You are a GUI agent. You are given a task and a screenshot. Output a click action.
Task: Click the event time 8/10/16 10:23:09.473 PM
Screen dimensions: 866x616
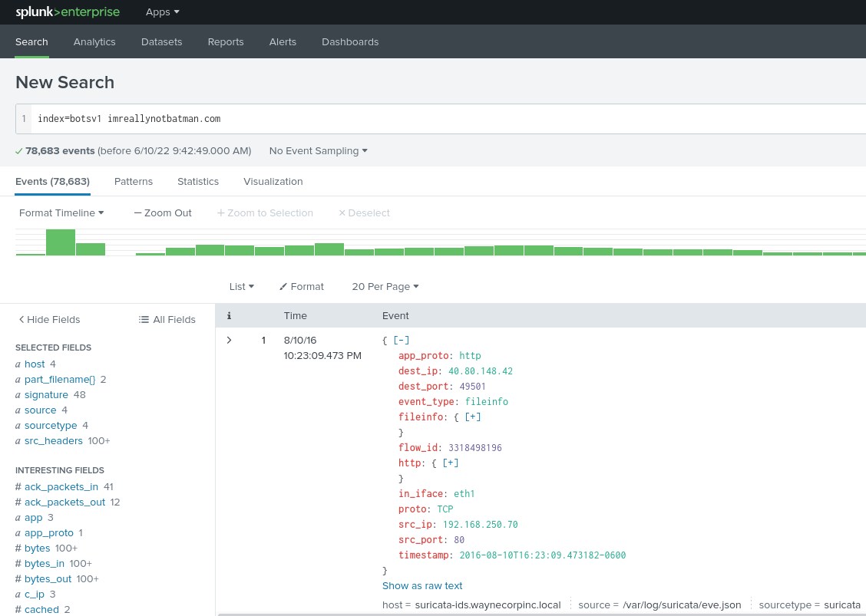click(322, 348)
